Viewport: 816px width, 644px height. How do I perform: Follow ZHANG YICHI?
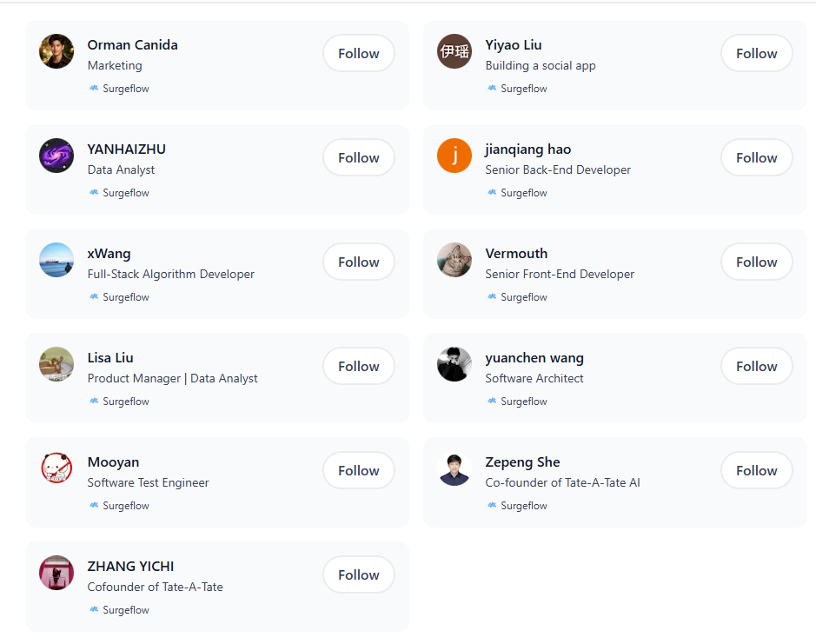[359, 574]
